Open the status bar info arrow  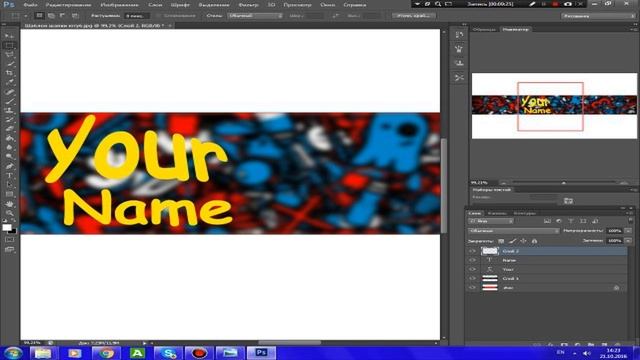144,343
